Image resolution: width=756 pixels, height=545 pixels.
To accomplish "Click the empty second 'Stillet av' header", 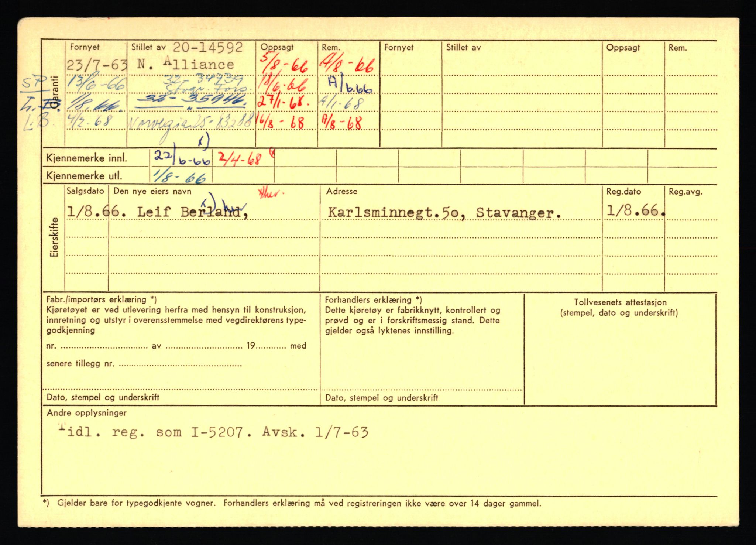I will pyautogui.click(x=463, y=47).
